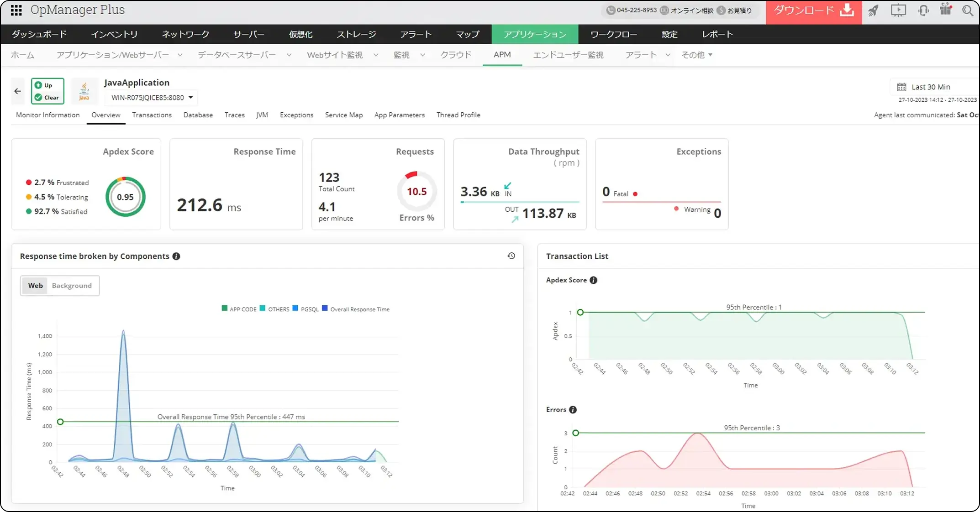The height and width of the screenshot is (512, 980).
Task: Click the support headset icon
Action: 923,10
